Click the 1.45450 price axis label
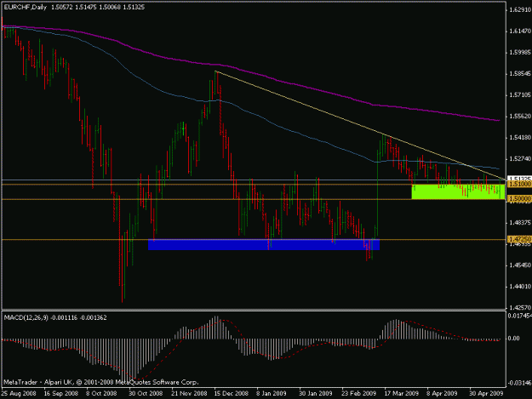Viewport: 532px width, 399px height. pyautogui.click(x=520, y=265)
